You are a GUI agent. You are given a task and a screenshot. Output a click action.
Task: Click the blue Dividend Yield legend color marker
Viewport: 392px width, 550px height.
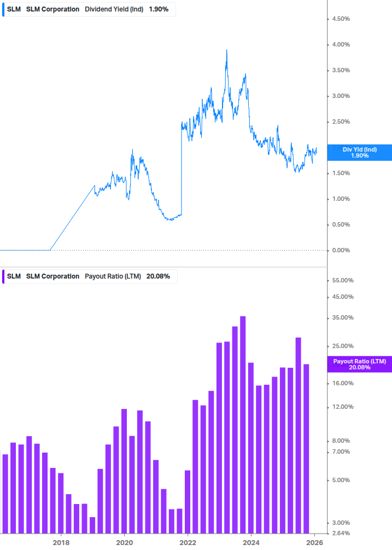click(x=3, y=9)
